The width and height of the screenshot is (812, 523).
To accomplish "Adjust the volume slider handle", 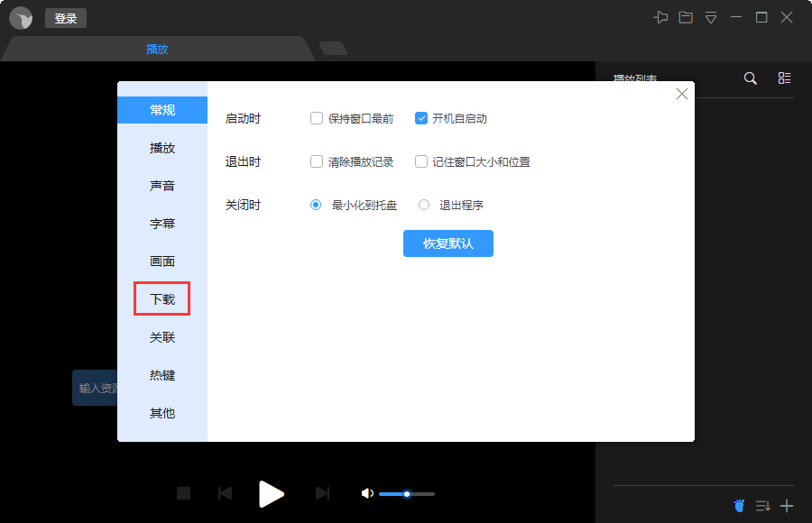I will tap(407, 493).
